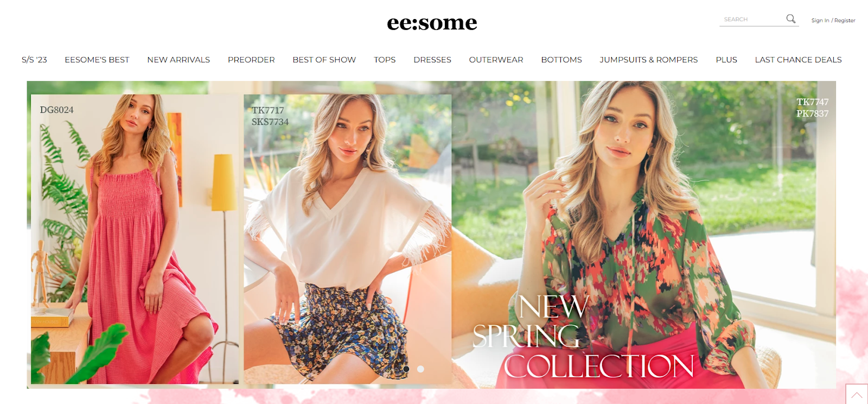Go to JUMPSUITS & ROMPERS
This screenshot has width=868, height=404.
click(x=648, y=60)
